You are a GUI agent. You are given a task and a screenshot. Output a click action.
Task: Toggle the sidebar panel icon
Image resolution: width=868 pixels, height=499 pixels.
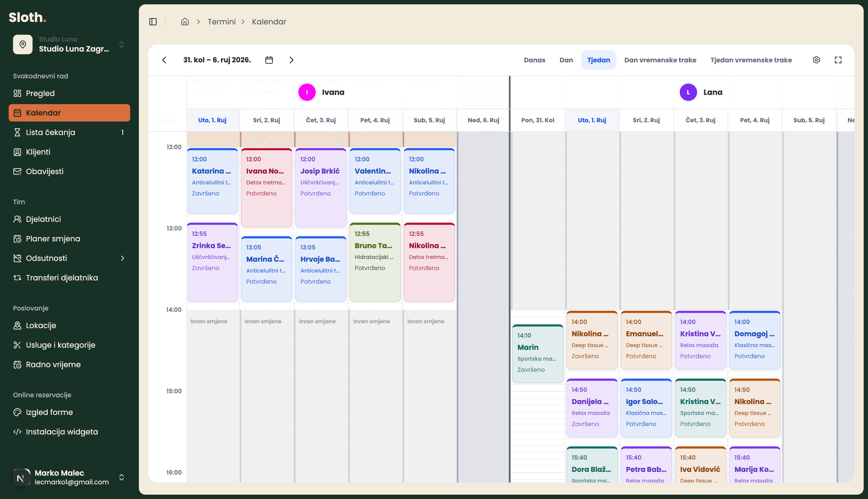[153, 22]
